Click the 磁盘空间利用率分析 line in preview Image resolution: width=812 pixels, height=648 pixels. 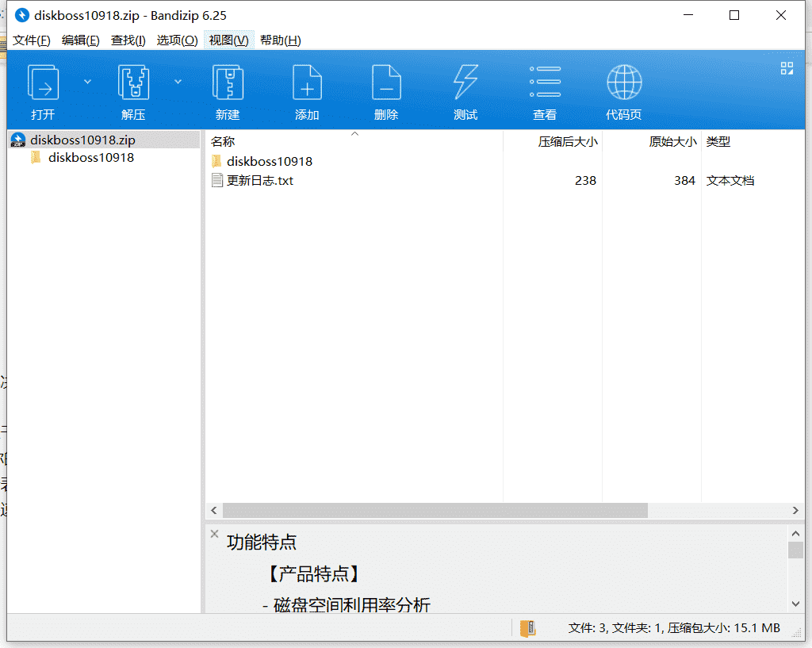pos(347,604)
